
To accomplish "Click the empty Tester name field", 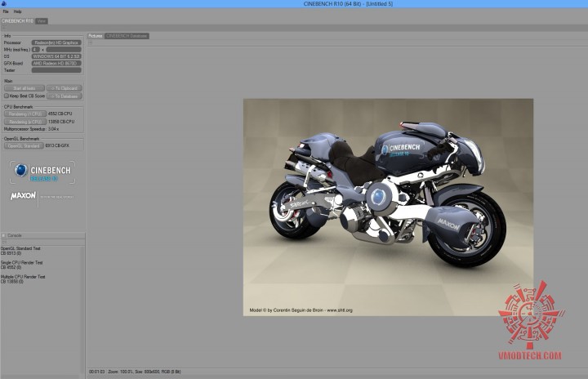I will 56,70.
